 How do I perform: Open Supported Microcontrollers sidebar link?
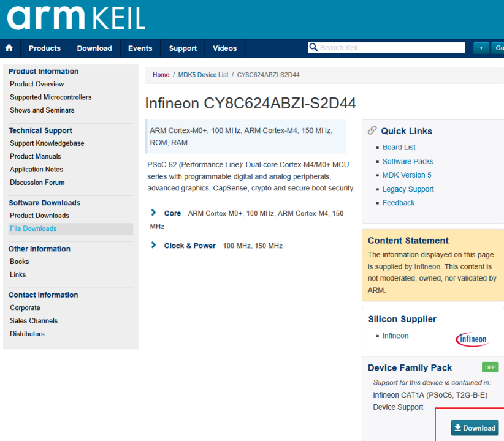click(51, 97)
